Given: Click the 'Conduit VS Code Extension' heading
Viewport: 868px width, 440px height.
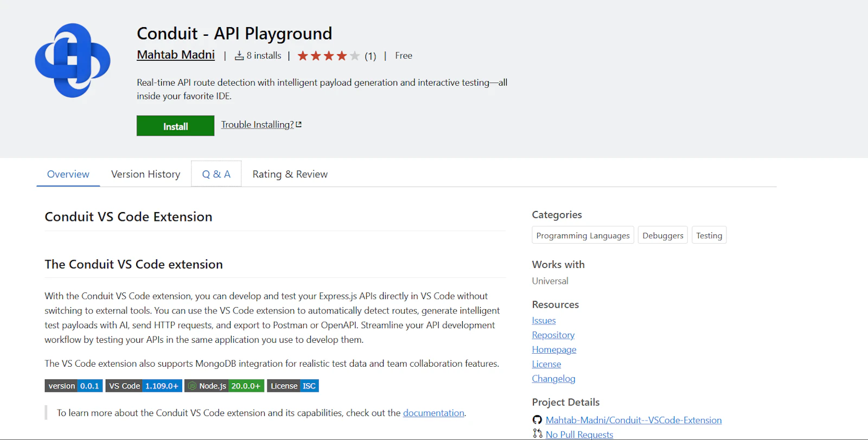Looking at the screenshot, I should click(129, 216).
